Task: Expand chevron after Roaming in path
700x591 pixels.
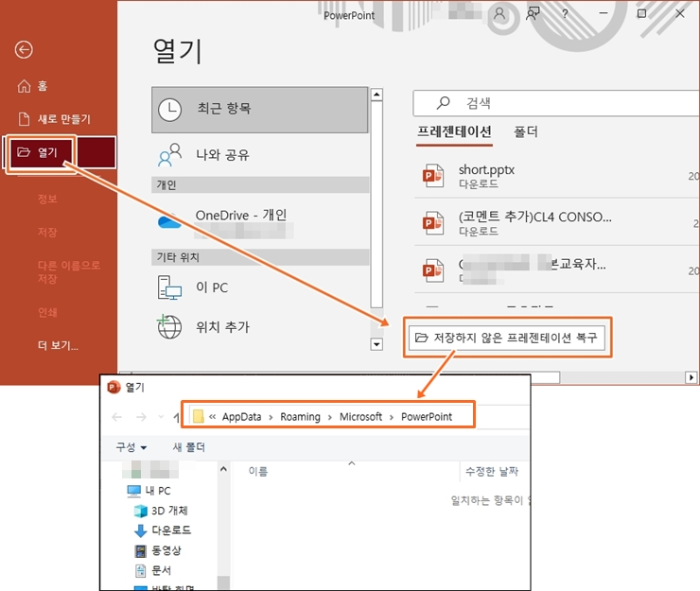Action: 329,417
